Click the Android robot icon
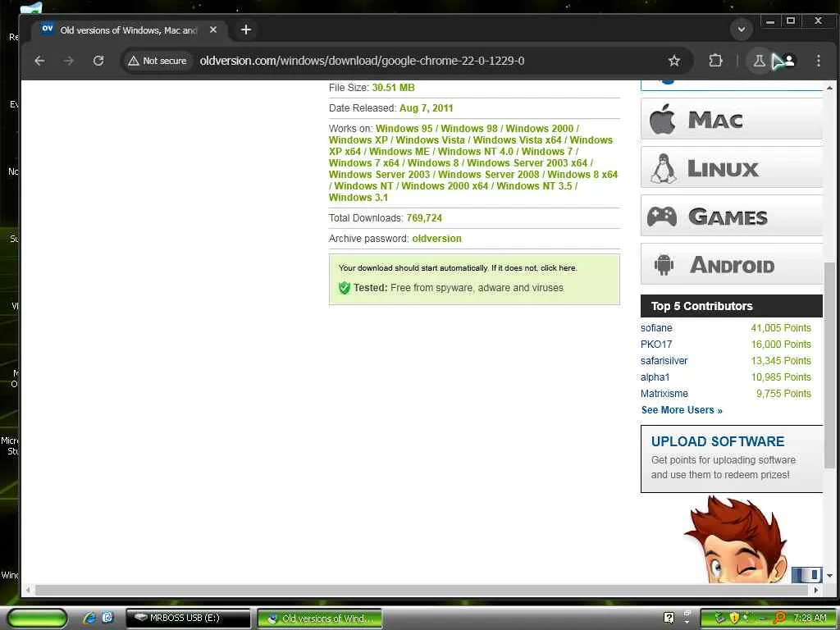The image size is (840, 630). point(663,265)
